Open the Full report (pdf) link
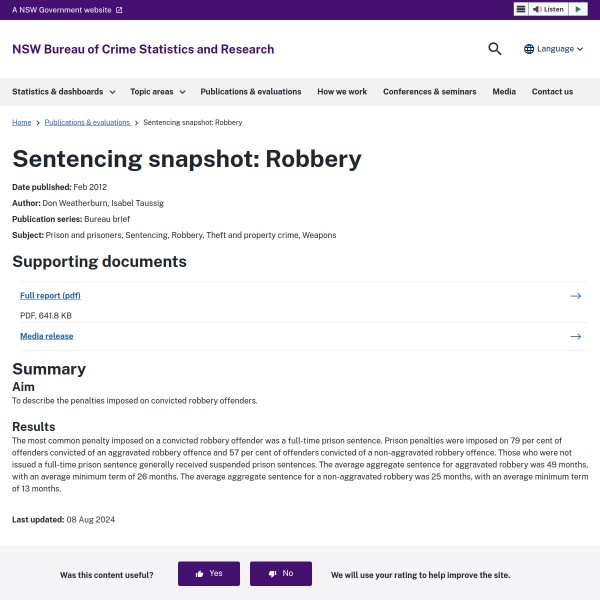Screen dimensions: 600x600 click(x=50, y=296)
